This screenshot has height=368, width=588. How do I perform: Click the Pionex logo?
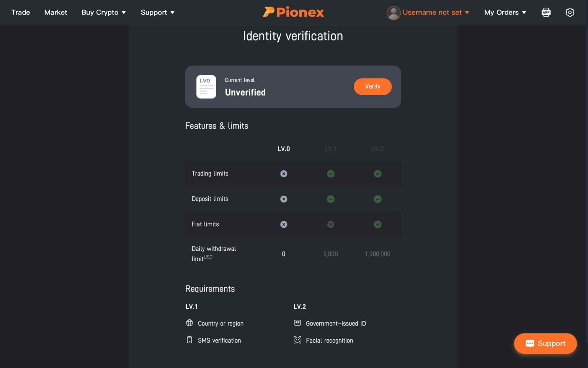(293, 12)
